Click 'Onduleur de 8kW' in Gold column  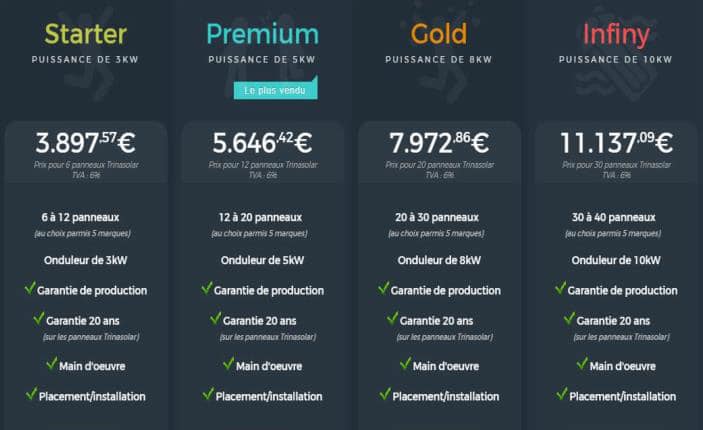pyautogui.click(x=439, y=261)
